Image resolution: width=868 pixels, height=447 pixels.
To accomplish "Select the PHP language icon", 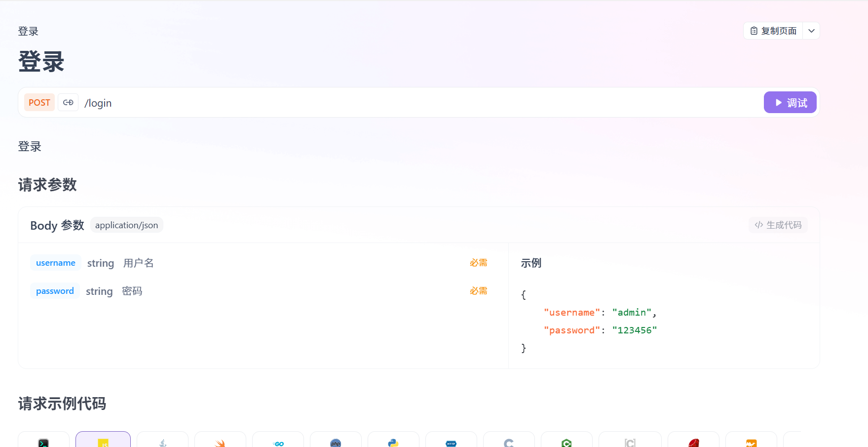I will [x=336, y=442].
